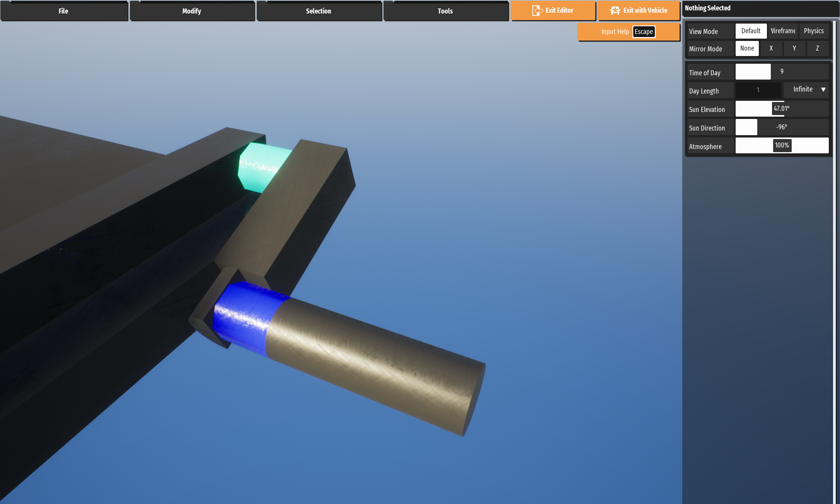This screenshot has width=840, height=504.
Task: Open the Modify menu
Action: [192, 11]
